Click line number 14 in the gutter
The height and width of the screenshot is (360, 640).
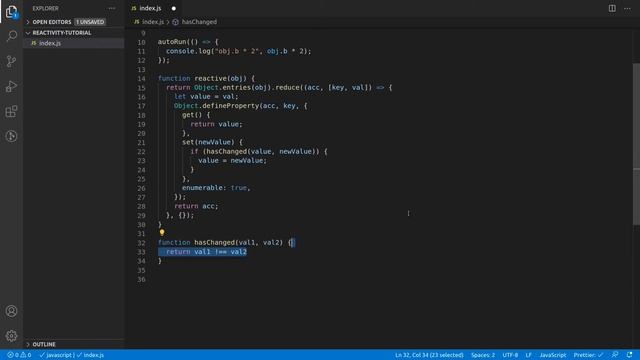point(141,78)
